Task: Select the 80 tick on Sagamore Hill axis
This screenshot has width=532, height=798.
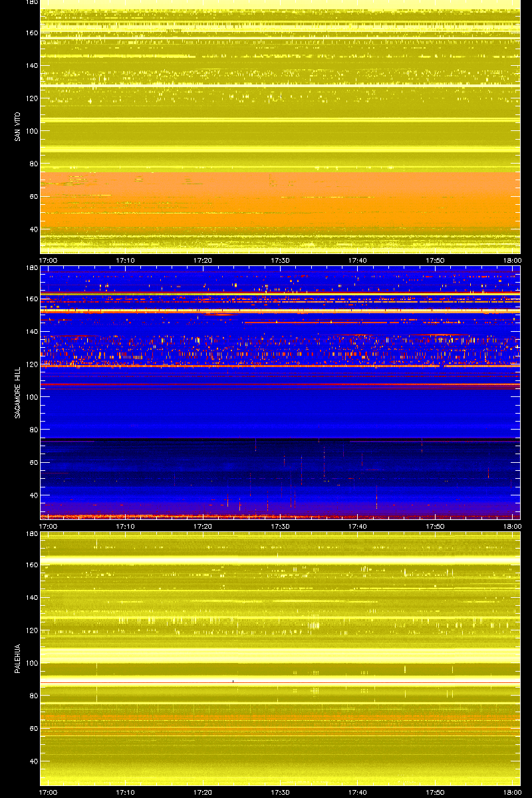Action: (33, 430)
